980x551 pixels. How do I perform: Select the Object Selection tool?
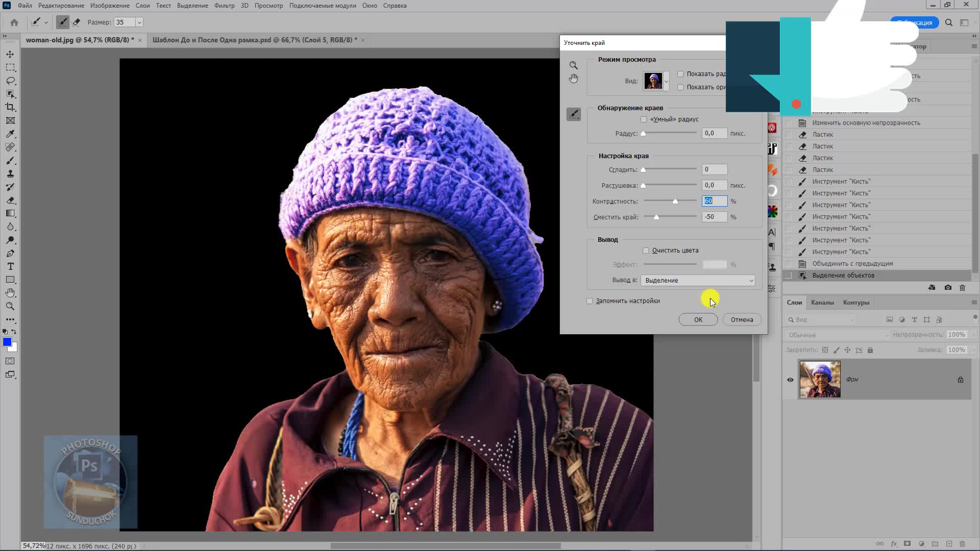[x=10, y=94]
